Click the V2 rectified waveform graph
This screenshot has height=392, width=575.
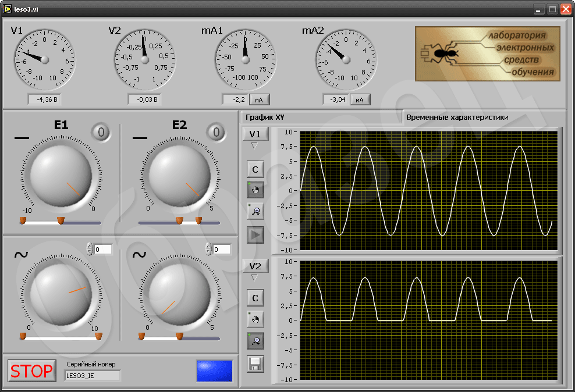[x=429, y=320]
